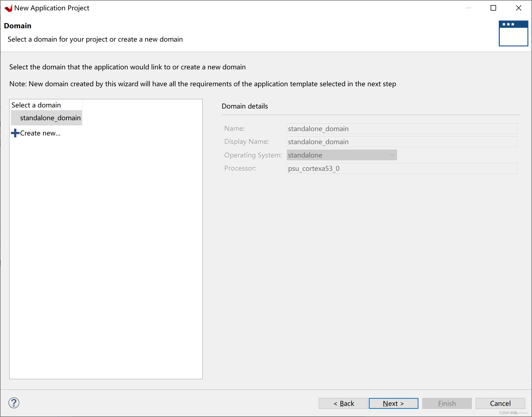
Task: Choose Create new... domain entry
Action: [40, 133]
